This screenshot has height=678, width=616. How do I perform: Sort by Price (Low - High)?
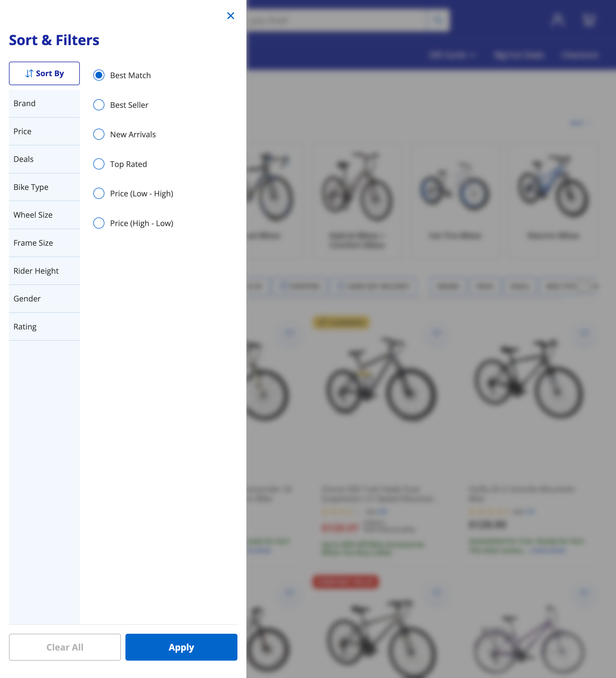coord(99,193)
